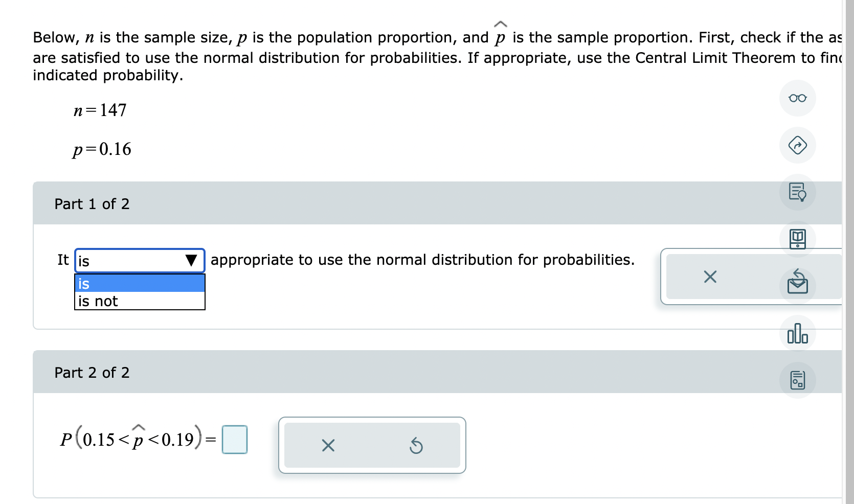The height and width of the screenshot is (504, 854).
Task: Click the eyeglasses reading-aid icon
Action: [797, 98]
